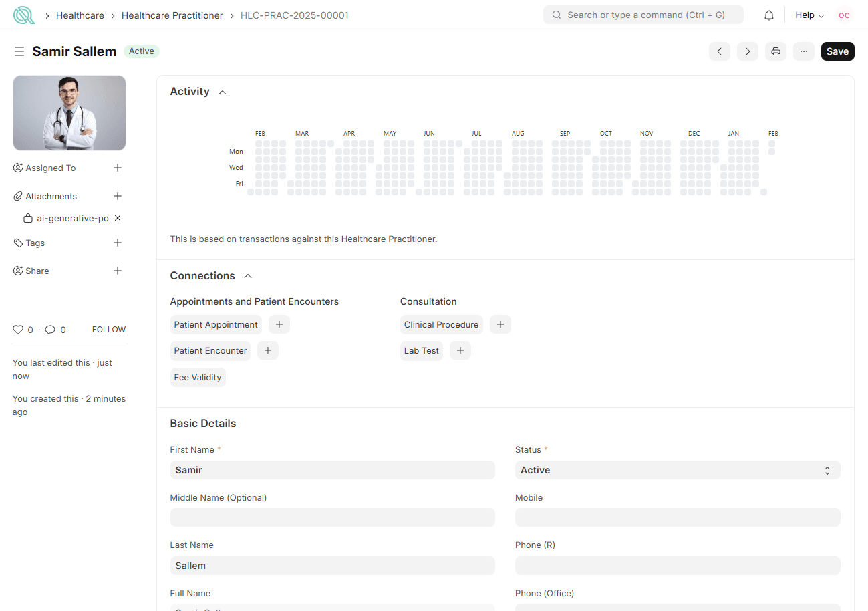
Task: Edit the First Name field
Action: click(x=333, y=470)
